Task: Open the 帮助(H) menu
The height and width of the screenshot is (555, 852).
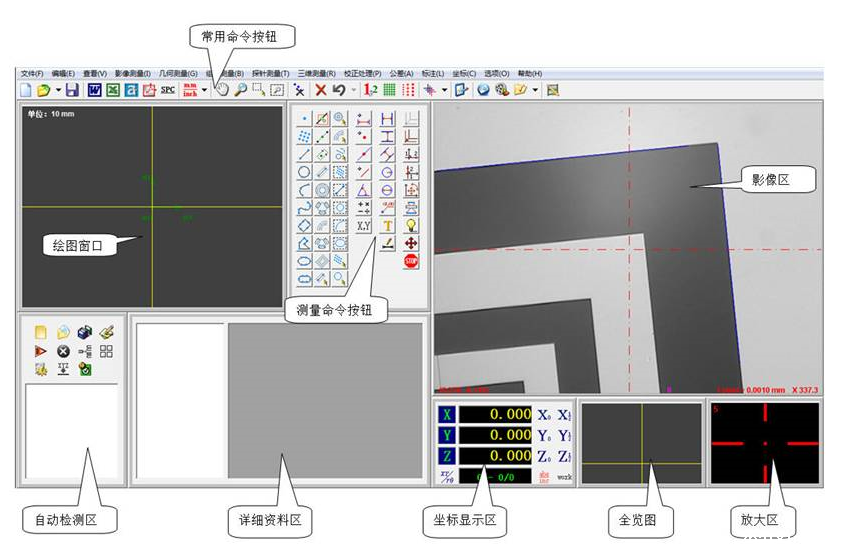Action: click(x=530, y=74)
